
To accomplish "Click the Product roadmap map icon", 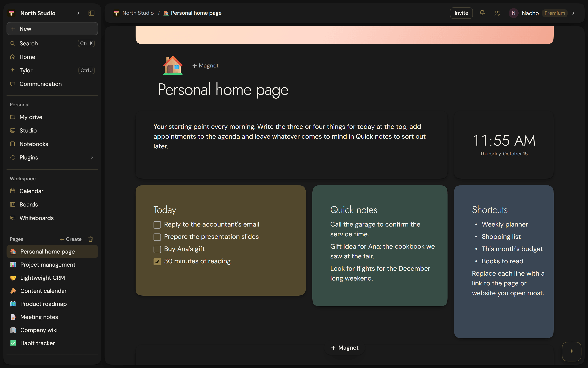I will (13, 304).
